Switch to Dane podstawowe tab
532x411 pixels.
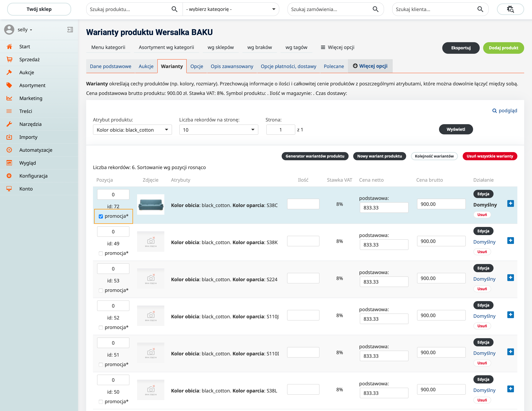click(x=110, y=66)
